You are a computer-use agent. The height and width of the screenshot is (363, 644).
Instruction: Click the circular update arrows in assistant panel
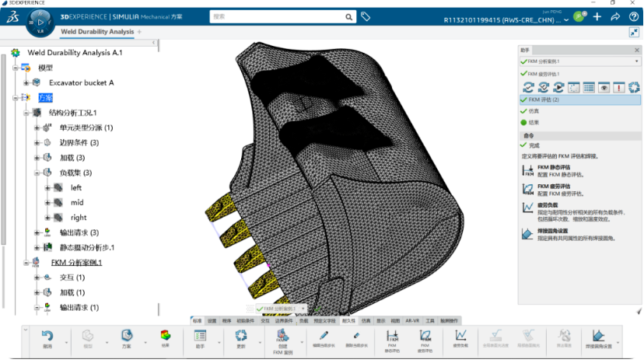click(634, 87)
